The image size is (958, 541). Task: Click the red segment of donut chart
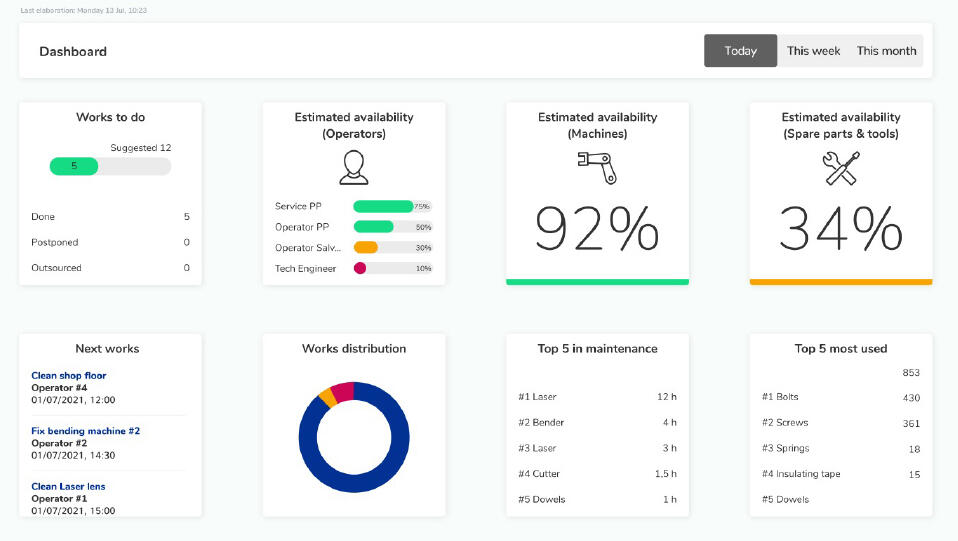click(x=344, y=391)
